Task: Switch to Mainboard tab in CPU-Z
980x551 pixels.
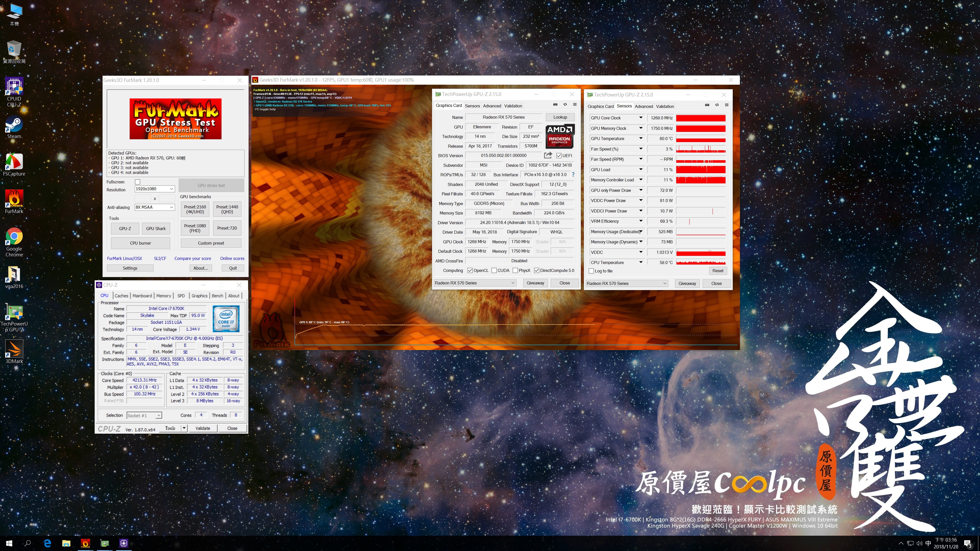Action: coord(142,296)
